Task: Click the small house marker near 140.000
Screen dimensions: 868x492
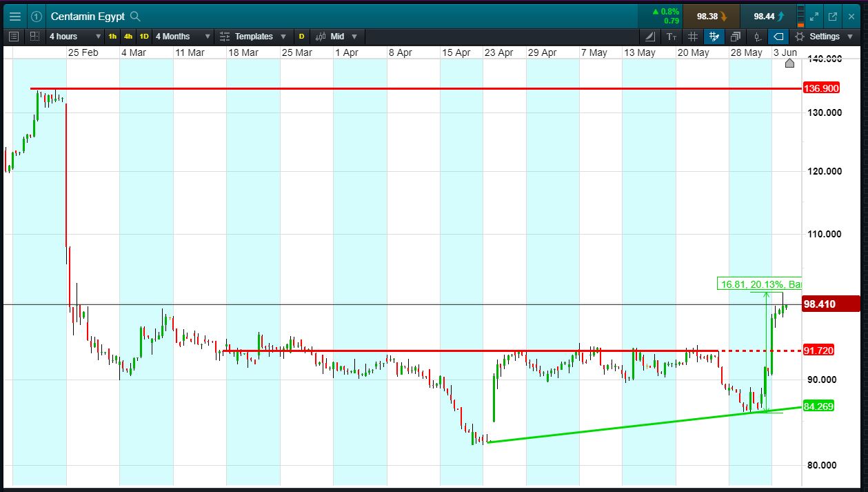Action: pos(790,63)
